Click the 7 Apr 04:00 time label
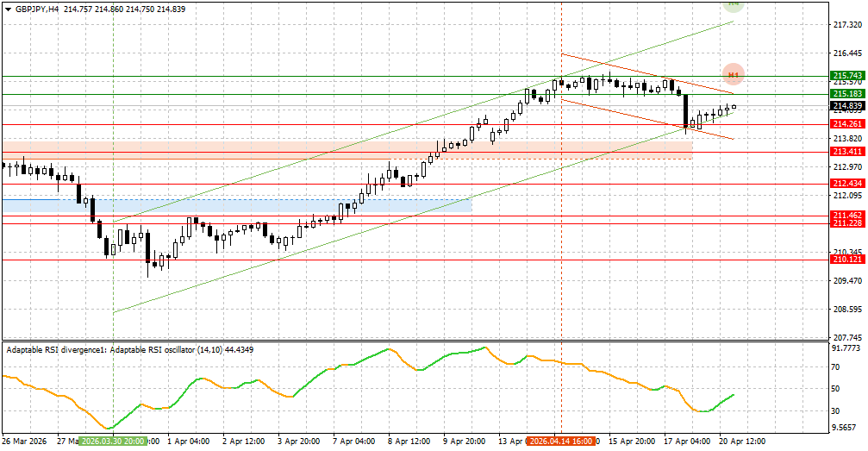Image resolution: width=868 pixels, height=451 pixels. (x=354, y=442)
